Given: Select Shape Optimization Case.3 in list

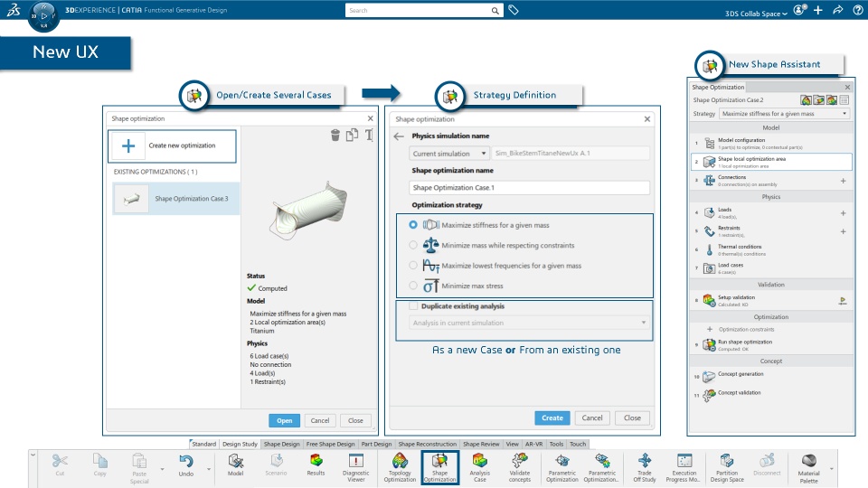Looking at the screenshot, I should 176,199.
